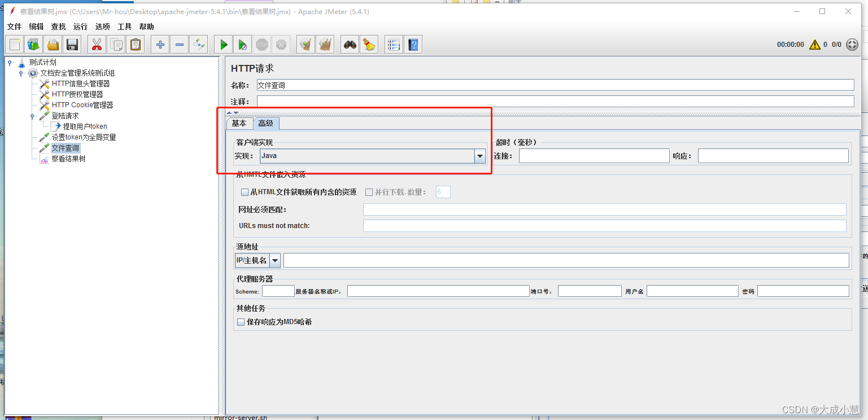Image resolution: width=868 pixels, height=420 pixels.
Task: Start the test plan run
Action: click(x=223, y=44)
